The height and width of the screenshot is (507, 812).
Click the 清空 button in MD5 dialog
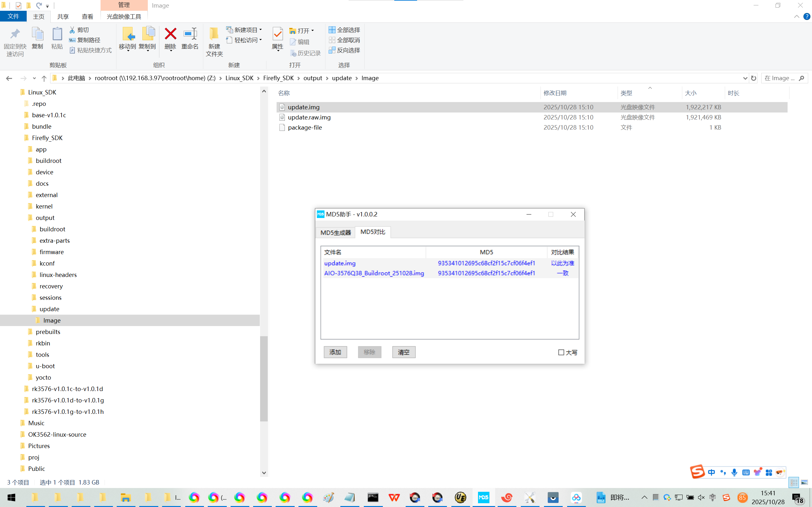(x=404, y=352)
